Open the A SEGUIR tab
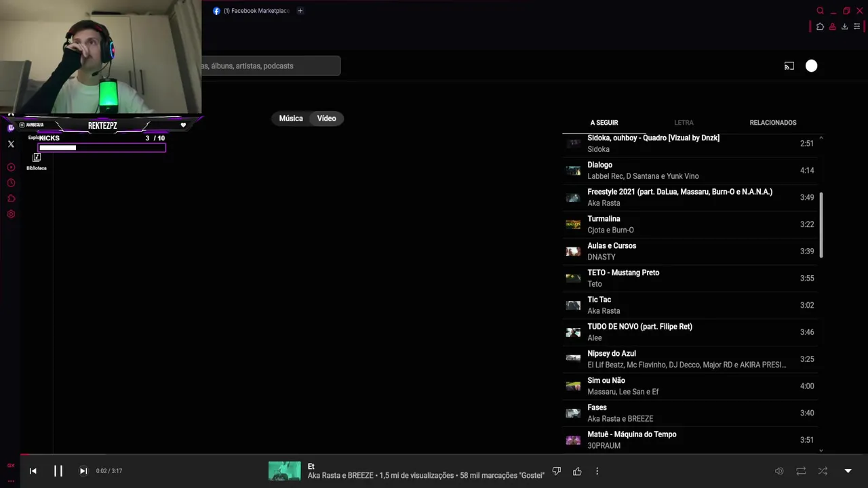The image size is (868, 488). pos(604,123)
